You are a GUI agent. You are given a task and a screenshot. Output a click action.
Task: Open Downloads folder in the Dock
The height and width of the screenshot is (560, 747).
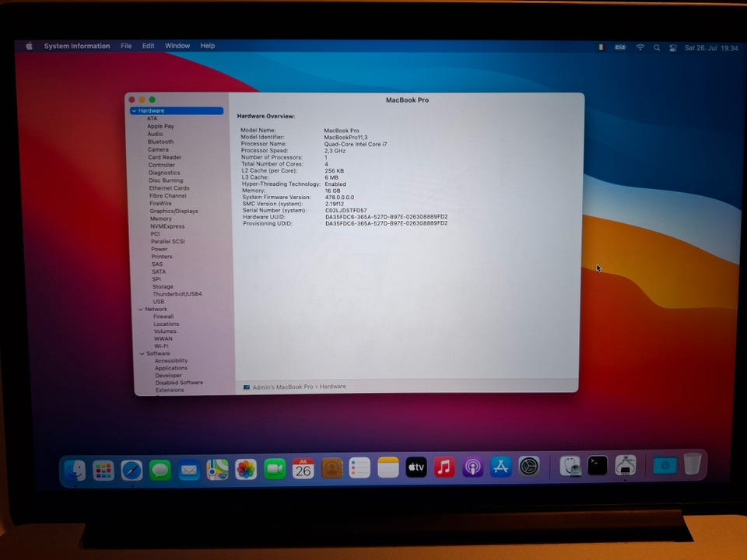point(665,464)
